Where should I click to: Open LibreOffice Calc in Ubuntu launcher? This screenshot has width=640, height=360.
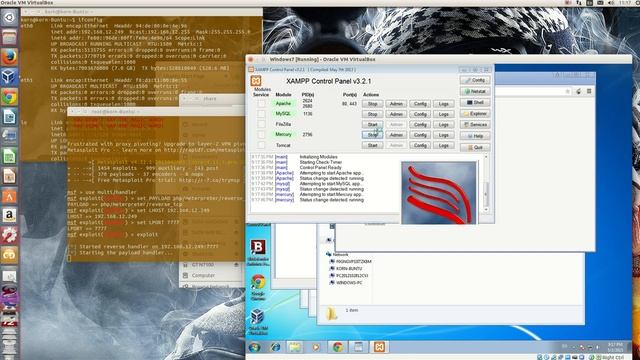pos(9,156)
